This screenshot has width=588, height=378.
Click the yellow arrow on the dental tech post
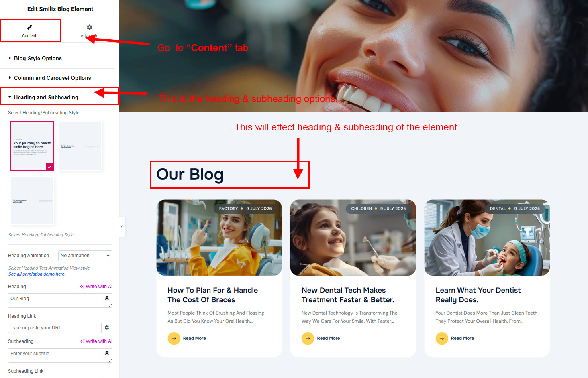point(308,338)
